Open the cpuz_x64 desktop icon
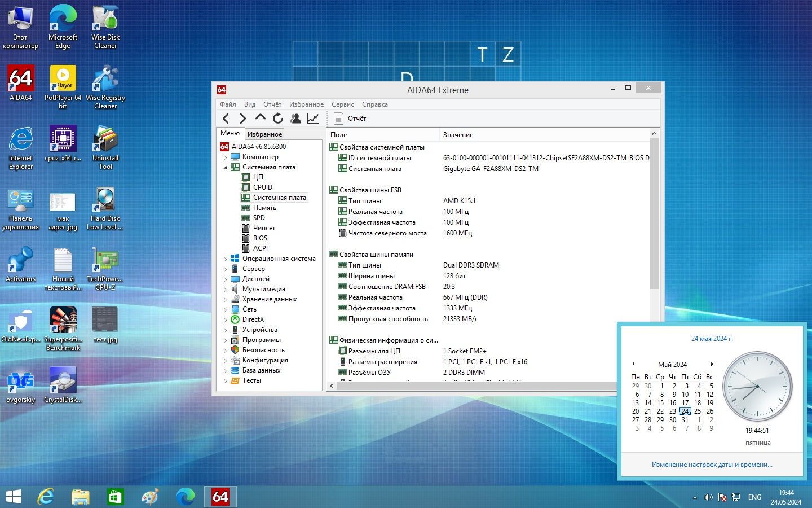The height and width of the screenshot is (508, 812). coord(63,143)
